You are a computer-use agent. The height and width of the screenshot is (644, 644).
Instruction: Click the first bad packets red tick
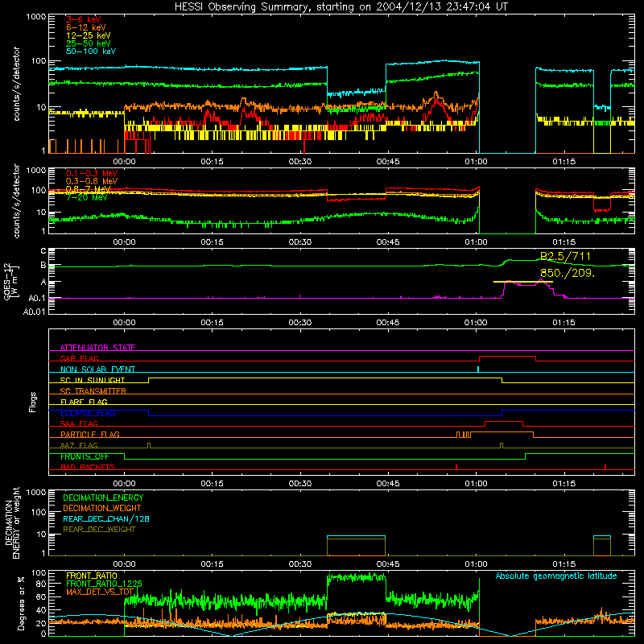456,467
